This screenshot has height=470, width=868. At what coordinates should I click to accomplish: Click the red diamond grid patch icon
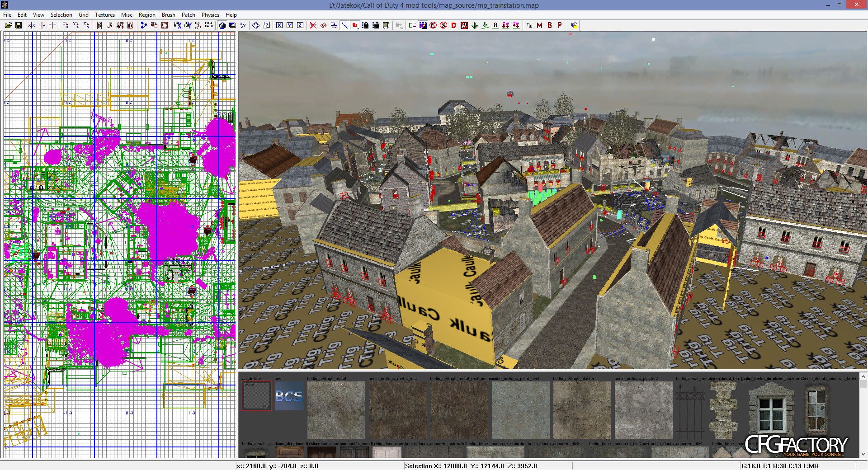pos(324,25)
